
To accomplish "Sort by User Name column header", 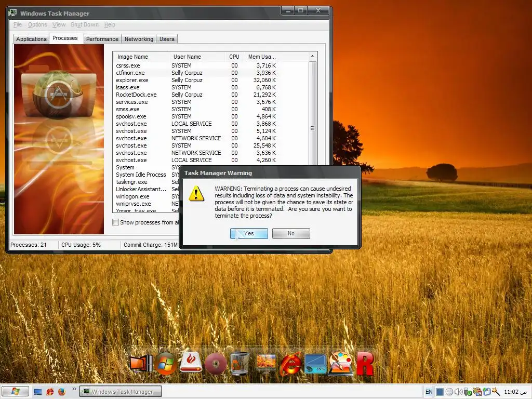I will click(197, 57).
